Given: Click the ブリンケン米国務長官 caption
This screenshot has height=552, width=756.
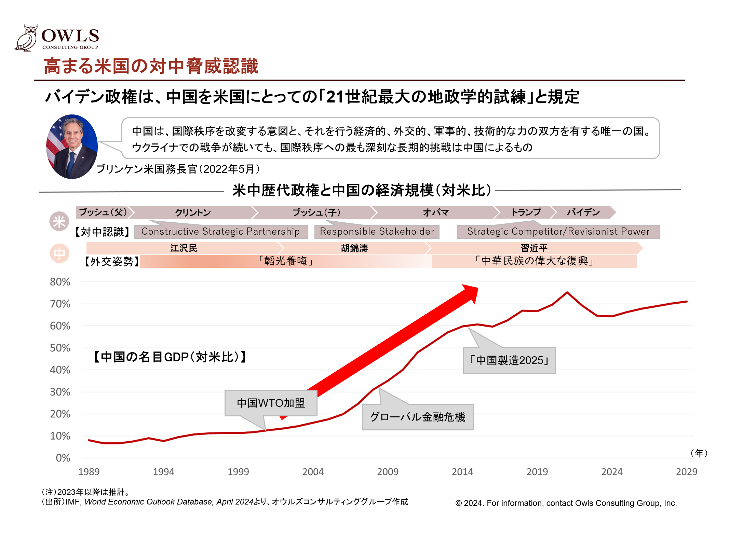Looking at the screenshot, I should tap(178, 169).
